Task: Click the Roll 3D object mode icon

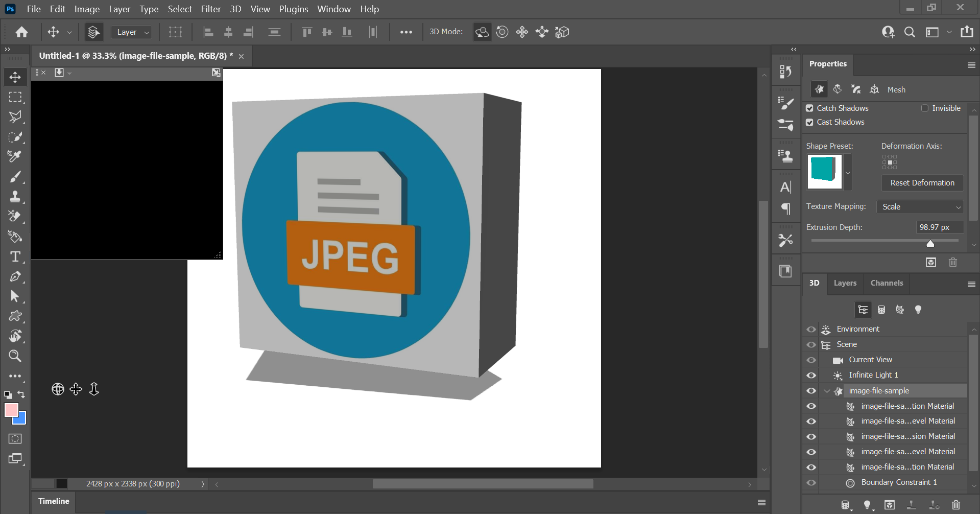Action: point(502,32)
